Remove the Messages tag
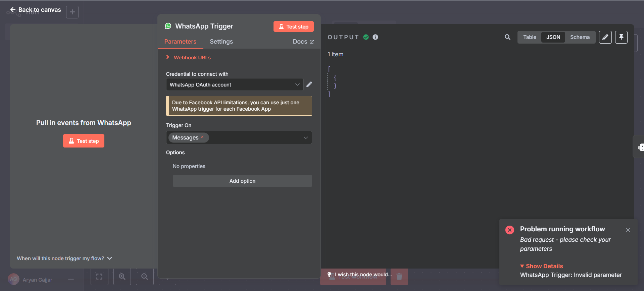644x291 pixels. point(202,137)
